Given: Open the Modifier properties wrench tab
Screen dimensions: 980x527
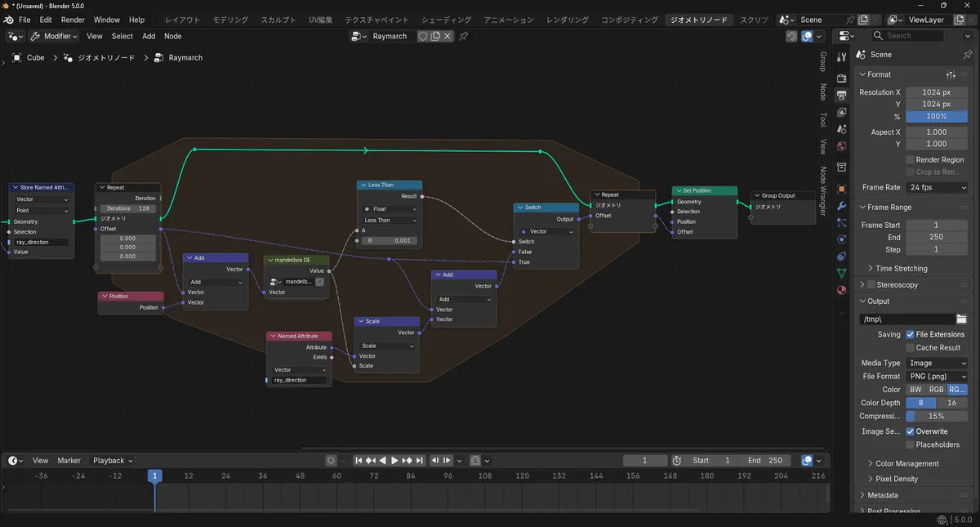Looking at the screenshot, I should click(842, 206).
